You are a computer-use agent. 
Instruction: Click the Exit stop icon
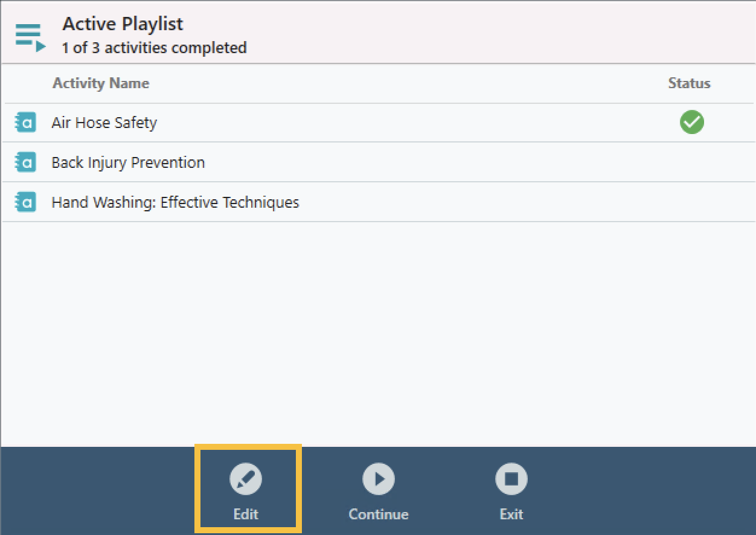(511, 478)
